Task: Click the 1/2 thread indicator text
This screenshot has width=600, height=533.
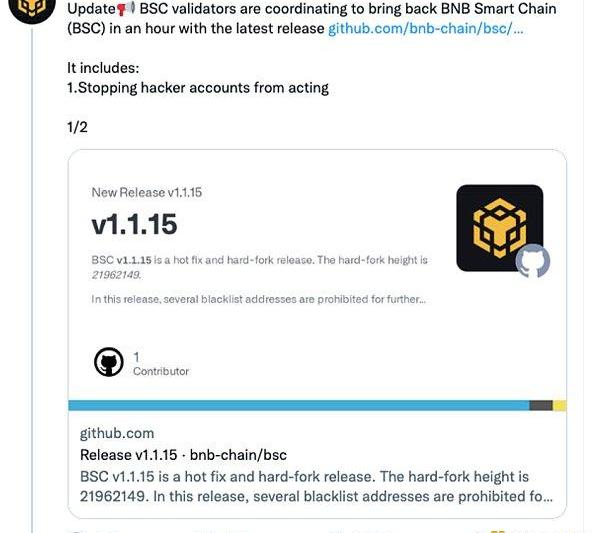Action: [77, 127]
